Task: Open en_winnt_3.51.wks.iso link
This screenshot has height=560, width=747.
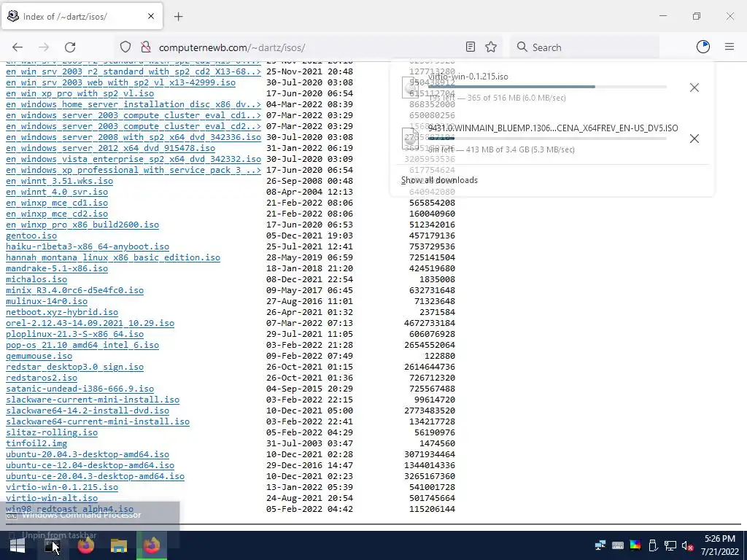Action: coord(60,181)
